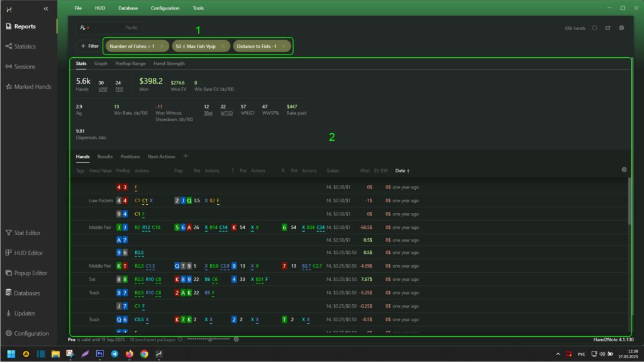Open the Databases section

(27, 293)
